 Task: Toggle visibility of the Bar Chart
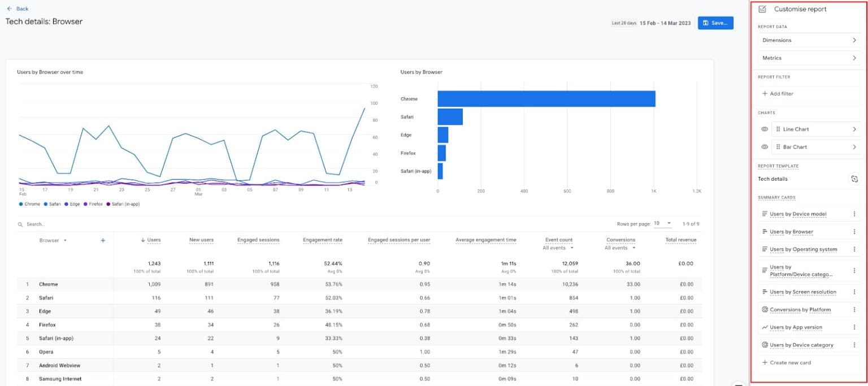click(764, 146)
